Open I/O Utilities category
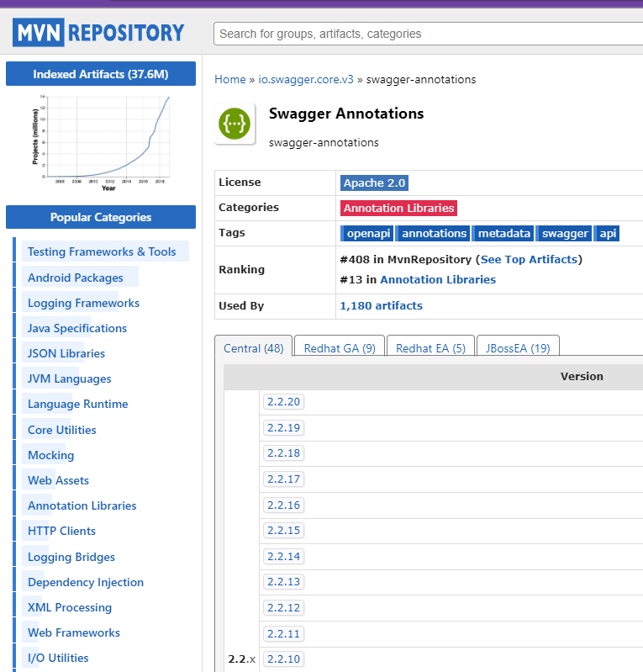Screen dimensions: 643x672 pyautogui.click(x=58, y=659)
